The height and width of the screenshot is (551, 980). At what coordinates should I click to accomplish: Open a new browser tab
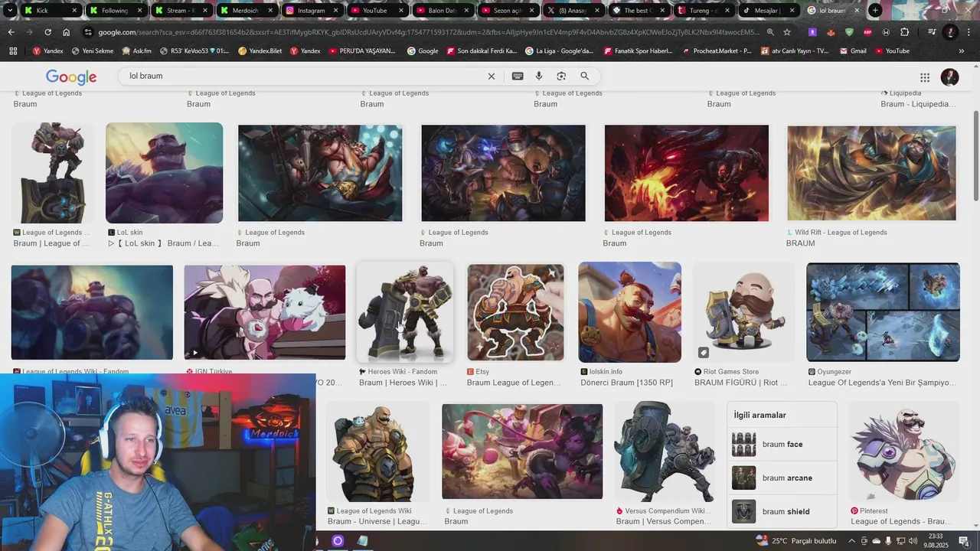pos(875,11)
